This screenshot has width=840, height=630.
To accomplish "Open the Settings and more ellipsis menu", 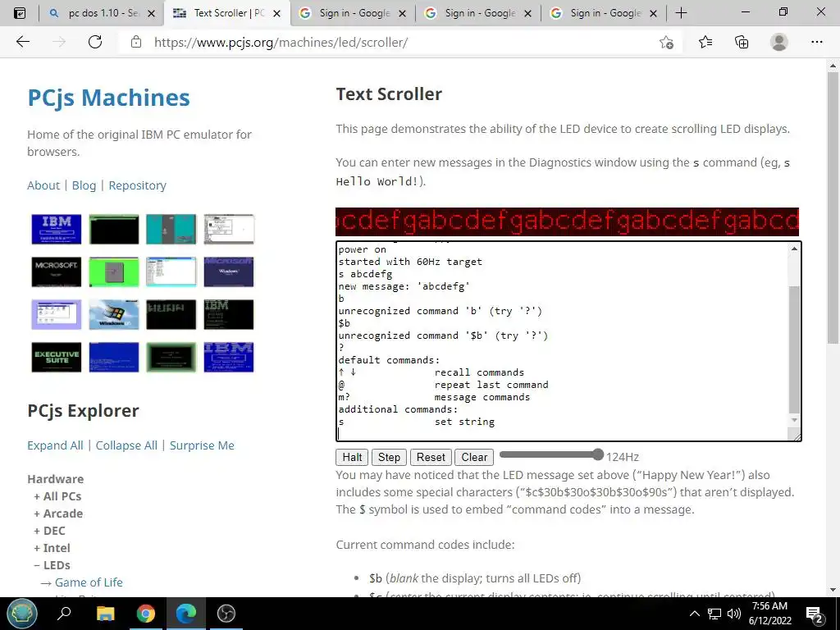I will [x=816, y=42].
